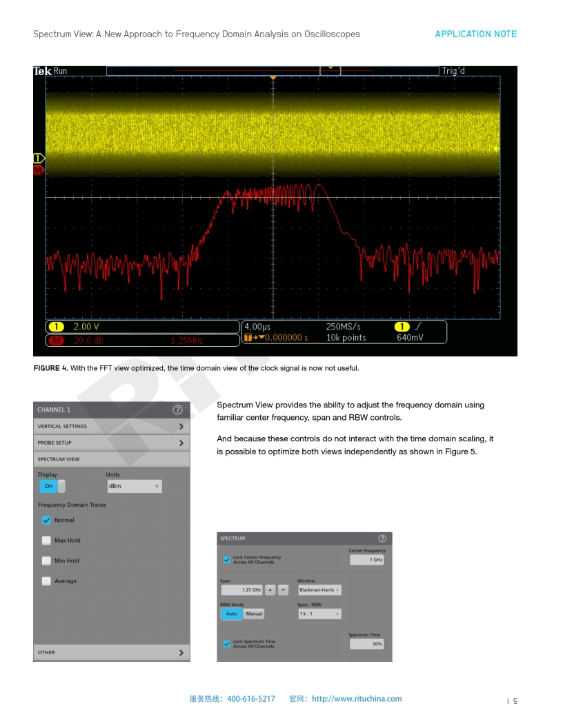Image resolution: width=563 pixels, height=728 pixels.
Task: Select Manual RBW mode
Action: point(254,614)
